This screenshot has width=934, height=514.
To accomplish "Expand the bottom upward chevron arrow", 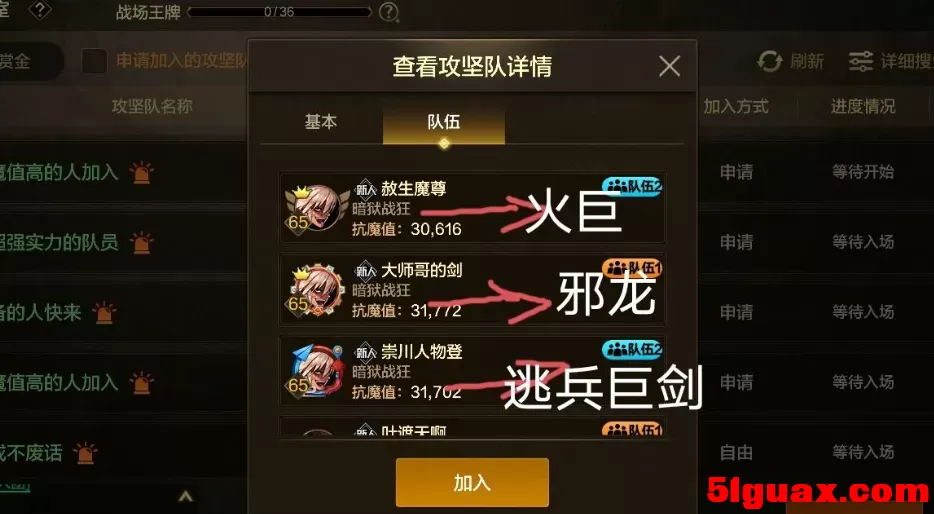I will click(x=186, y=496).
